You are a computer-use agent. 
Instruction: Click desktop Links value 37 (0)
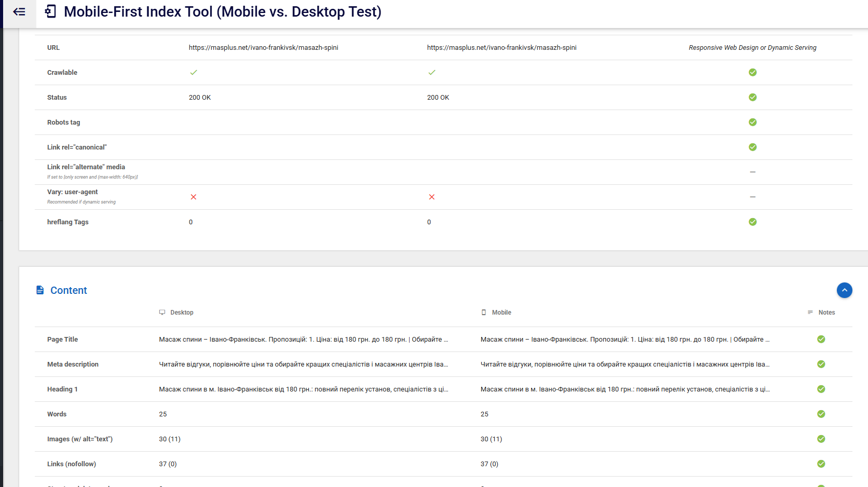pos(168,464)
